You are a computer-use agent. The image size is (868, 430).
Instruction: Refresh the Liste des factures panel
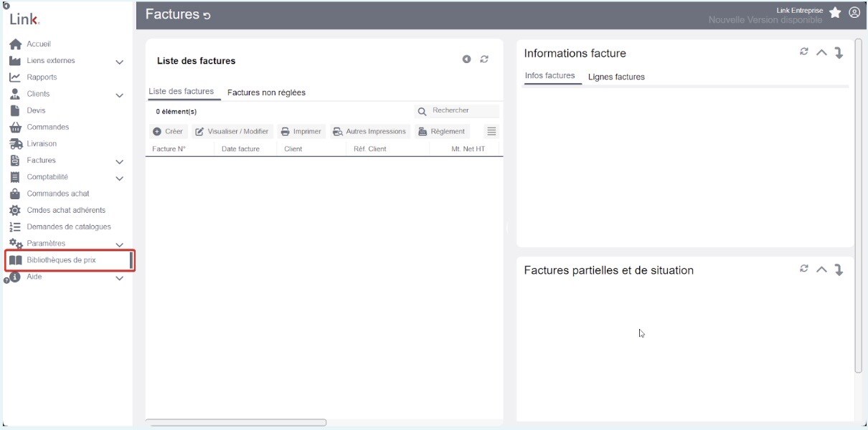pos(484,59)
